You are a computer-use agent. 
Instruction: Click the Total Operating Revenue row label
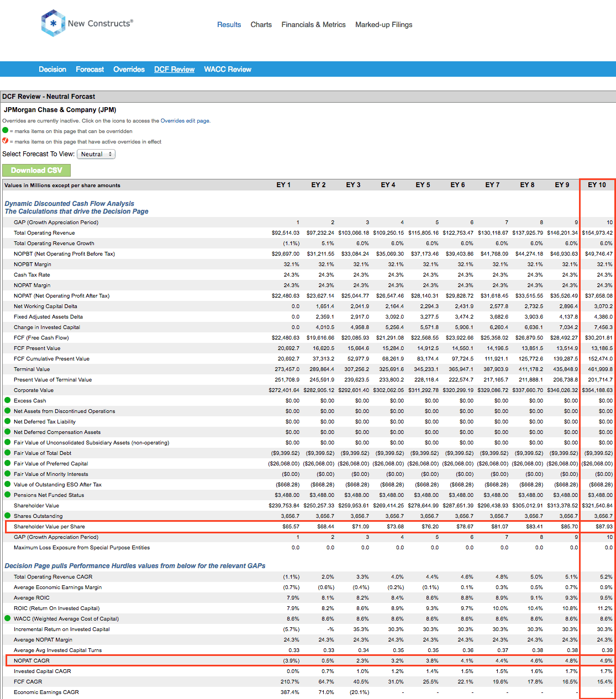pyautogui.click(x=44, y=232)
